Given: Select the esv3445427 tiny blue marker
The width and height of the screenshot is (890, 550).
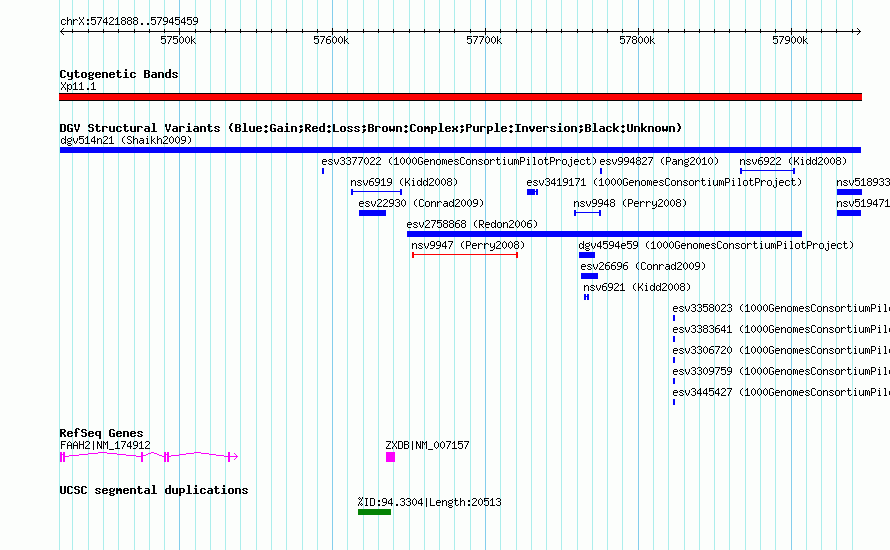Looking at the screenshot, I should [x=674, y=402].
